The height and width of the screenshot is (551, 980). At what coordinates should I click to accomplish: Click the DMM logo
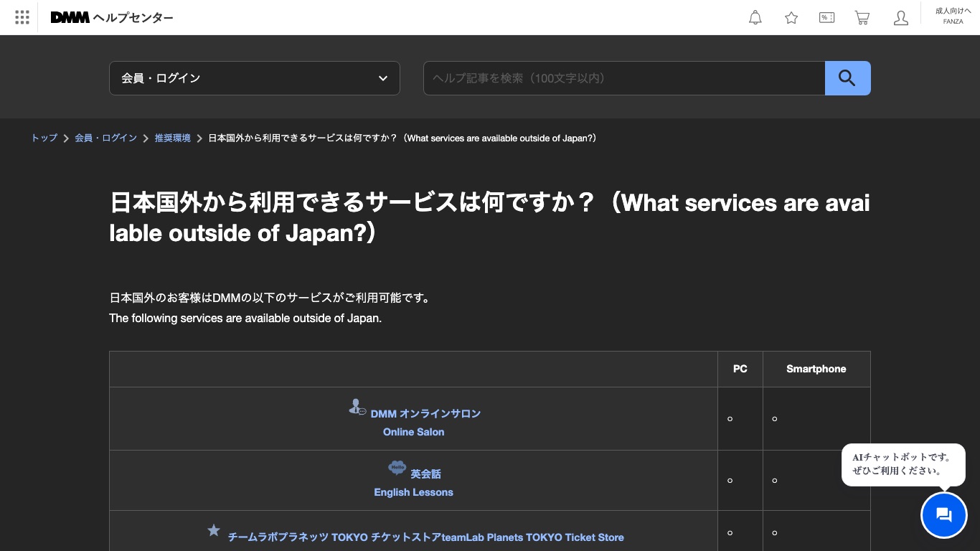[70, 17]
